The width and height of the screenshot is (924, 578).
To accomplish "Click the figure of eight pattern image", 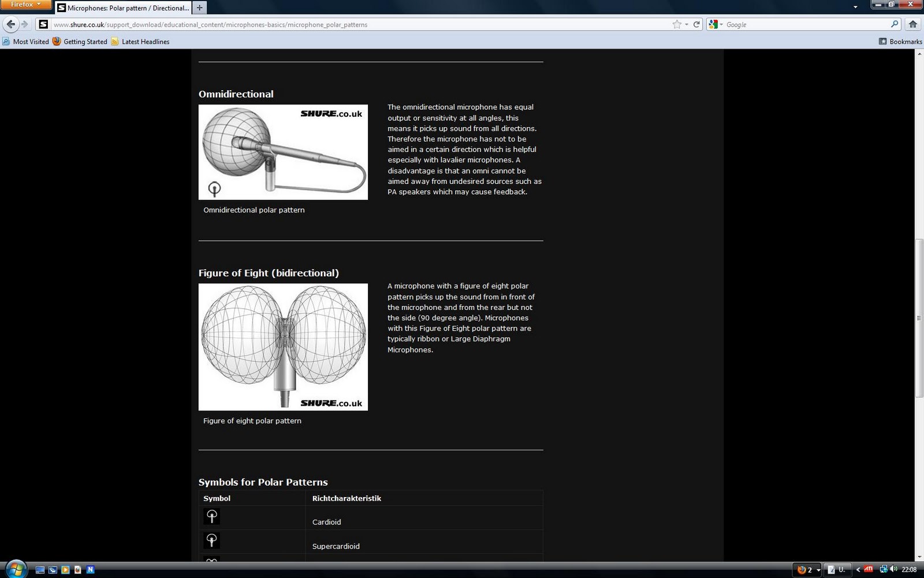I will point(283,347).
